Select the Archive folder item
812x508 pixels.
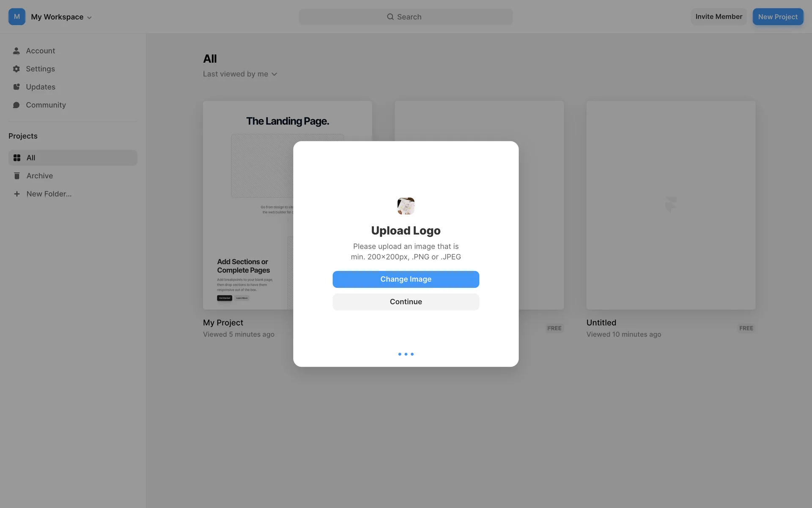(73, 176)
